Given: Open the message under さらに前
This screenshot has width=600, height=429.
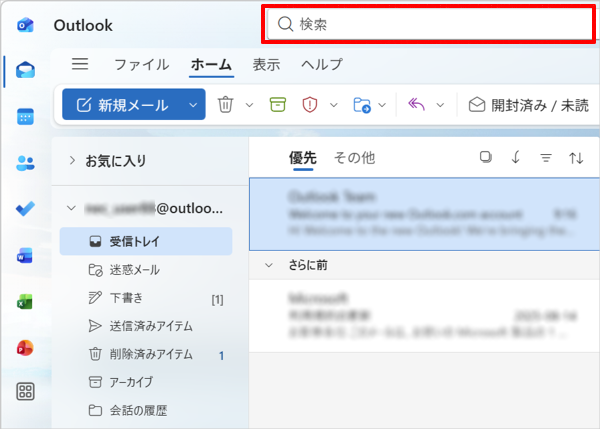Looking at the screenshot, I should 424,316.
